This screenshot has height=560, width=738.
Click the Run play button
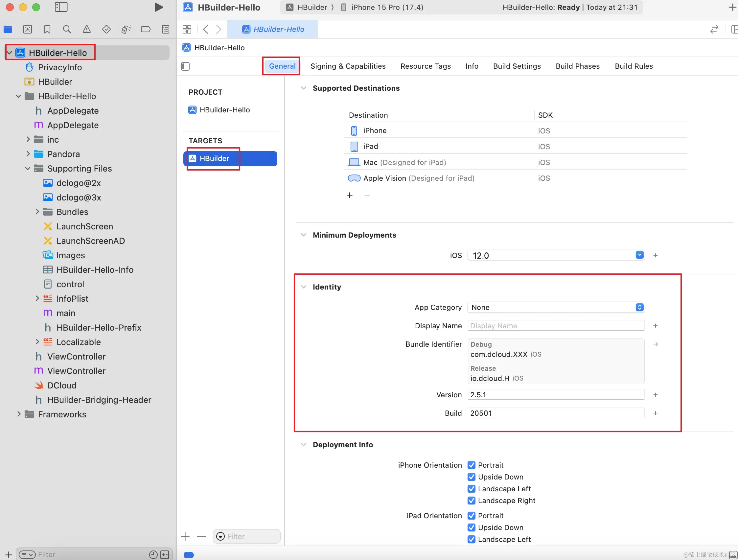(158, 7)
